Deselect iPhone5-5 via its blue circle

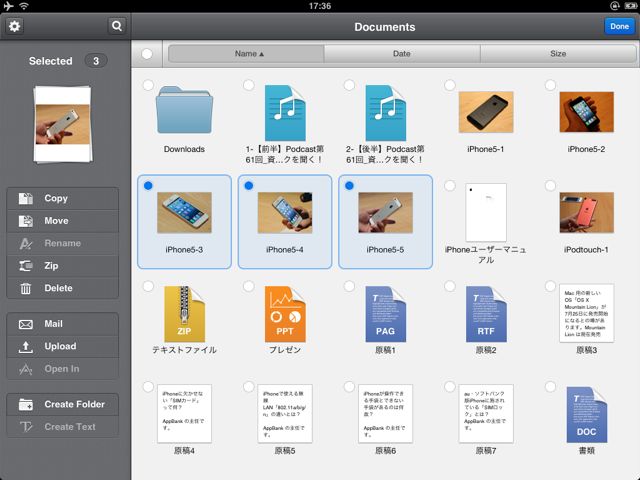coord(349,186)
